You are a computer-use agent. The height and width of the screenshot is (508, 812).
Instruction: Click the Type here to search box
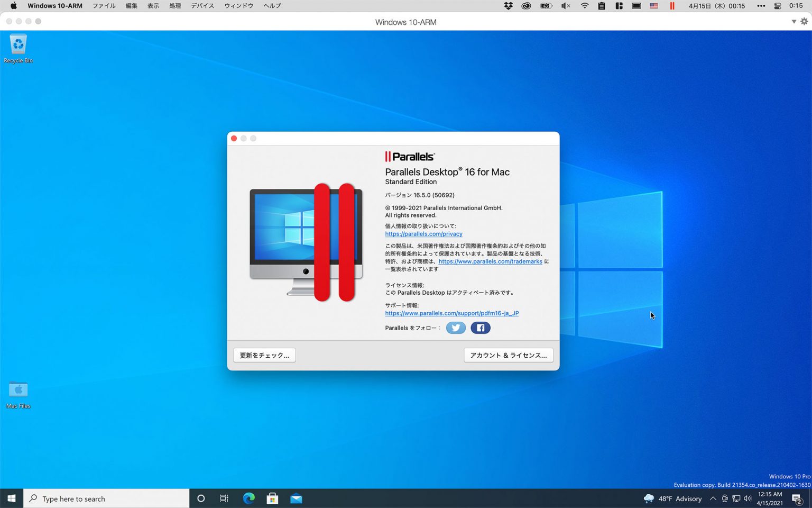[106, 498]
